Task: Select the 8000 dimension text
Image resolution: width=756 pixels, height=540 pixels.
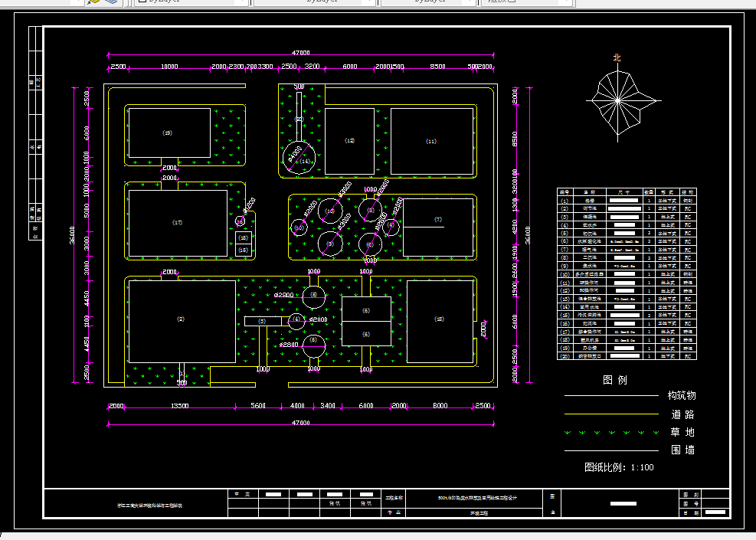Action: (440, 405)
